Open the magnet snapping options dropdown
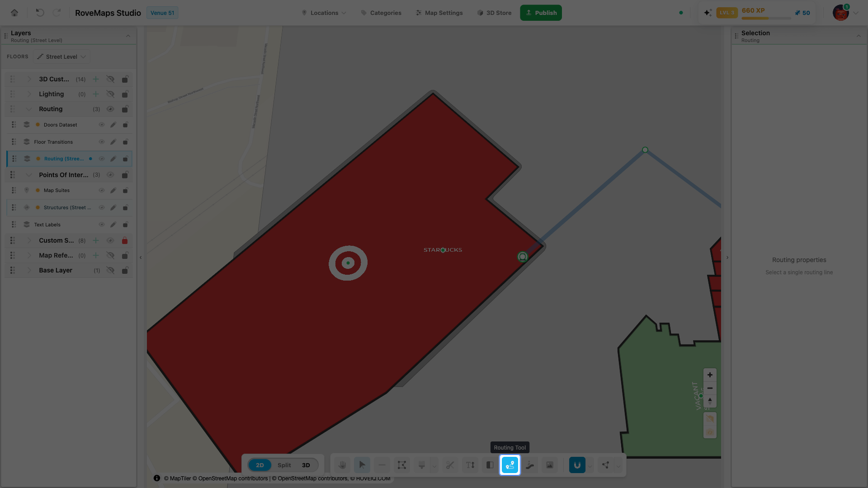The width and height of the screenshot is (868, 488). point(590,465)
